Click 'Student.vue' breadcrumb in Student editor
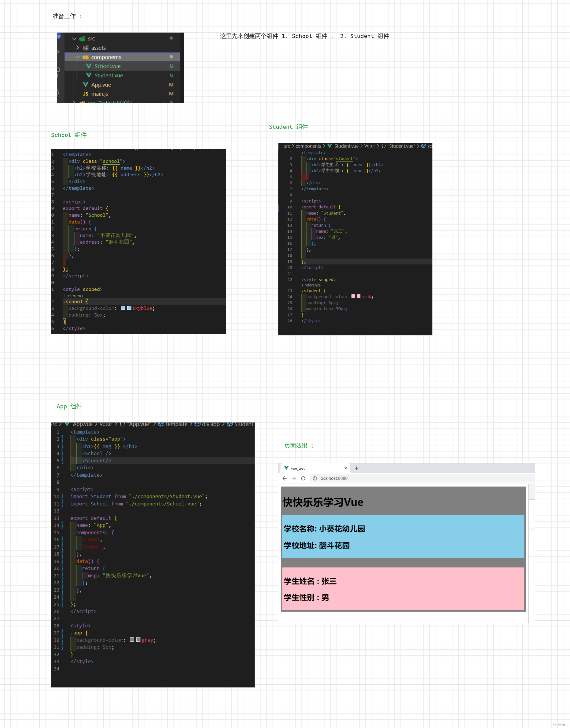 pyautogui.click(x=346, y=146)
